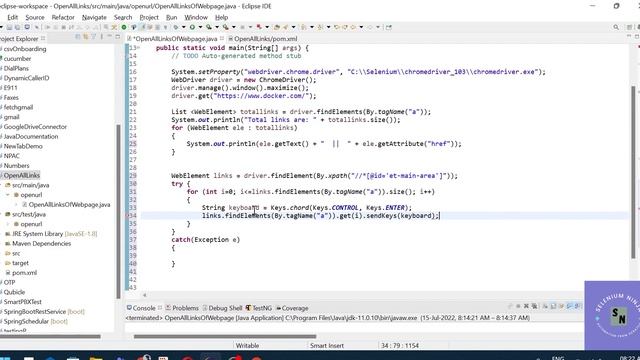Image resolution: width=640 pixels, height=360 pixels.
Task: Switch to the OpenAllLinks/pom.xml editor tab
Action: pyautogui.click(x=263, y=39)
